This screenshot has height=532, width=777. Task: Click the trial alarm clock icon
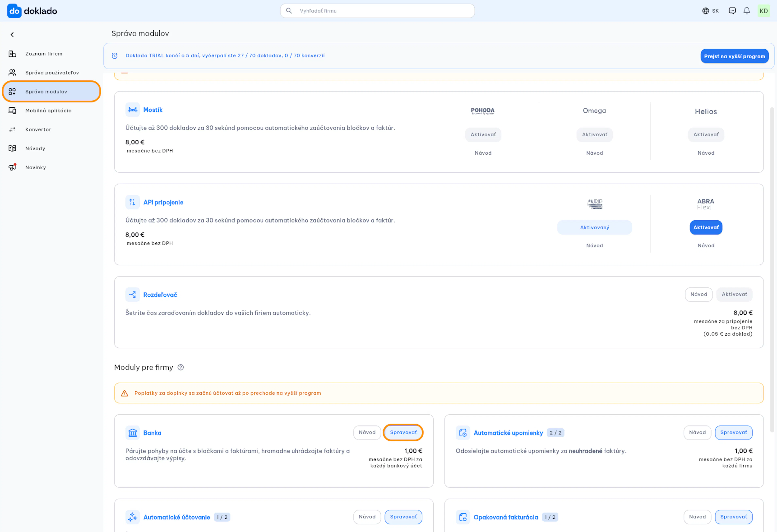[x=115, y=56]
